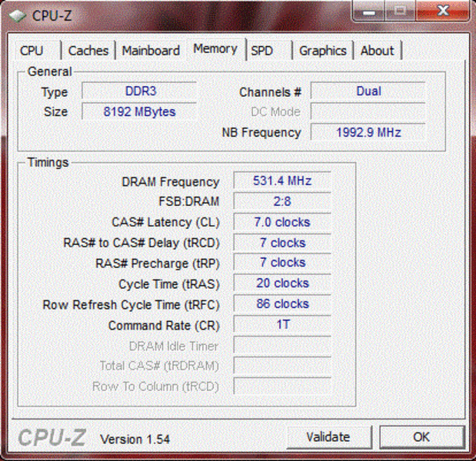The image size is (476, 461).
Task: Open the Caches tab
Action: coord(88,51)
